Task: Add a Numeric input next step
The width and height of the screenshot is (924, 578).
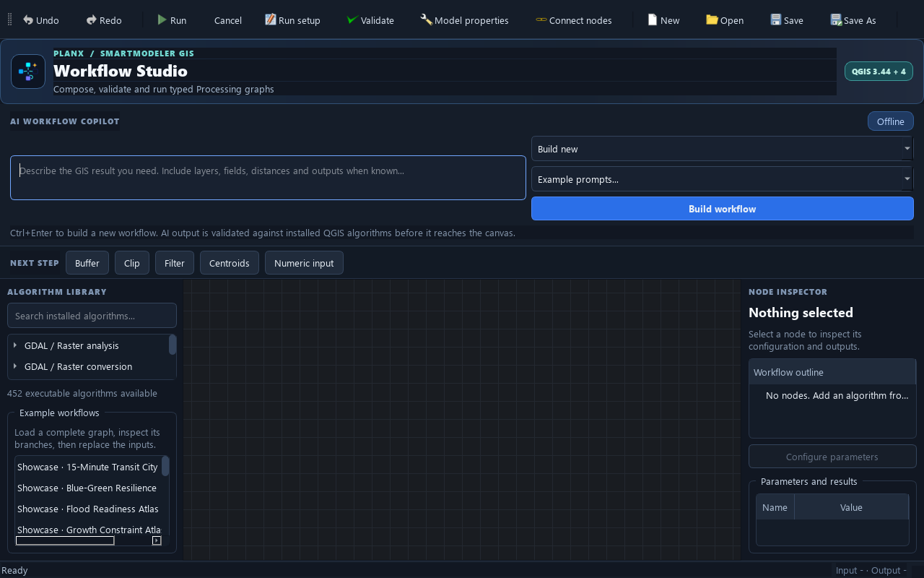Action: click(304, 263)
